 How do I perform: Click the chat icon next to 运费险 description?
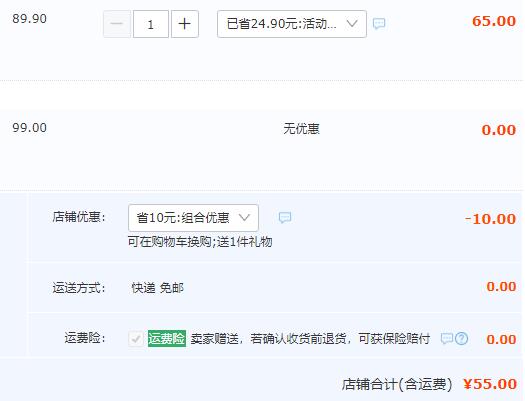click(x=447, y=339)
